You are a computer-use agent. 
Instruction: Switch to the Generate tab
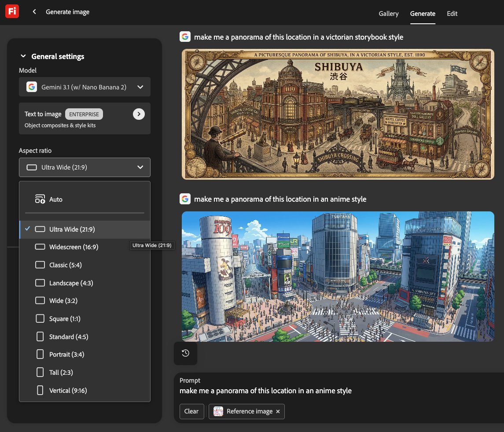coord(423,14)
